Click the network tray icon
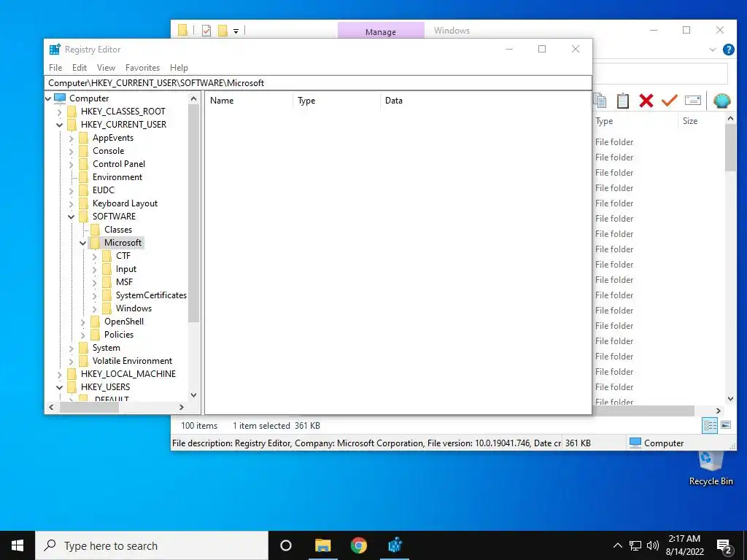Screen dimensions: 747x560 click(x=635, y=545)
